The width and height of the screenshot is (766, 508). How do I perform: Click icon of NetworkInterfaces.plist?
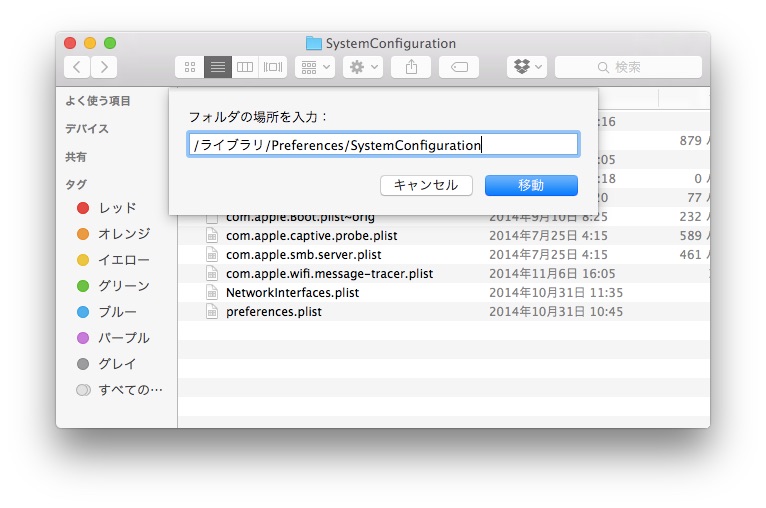point(212,293)
